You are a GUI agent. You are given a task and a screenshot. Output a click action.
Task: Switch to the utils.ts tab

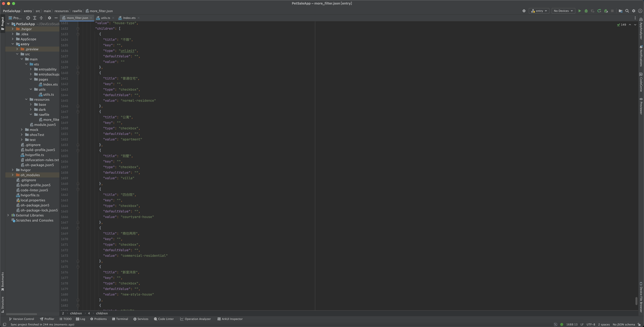105,18
